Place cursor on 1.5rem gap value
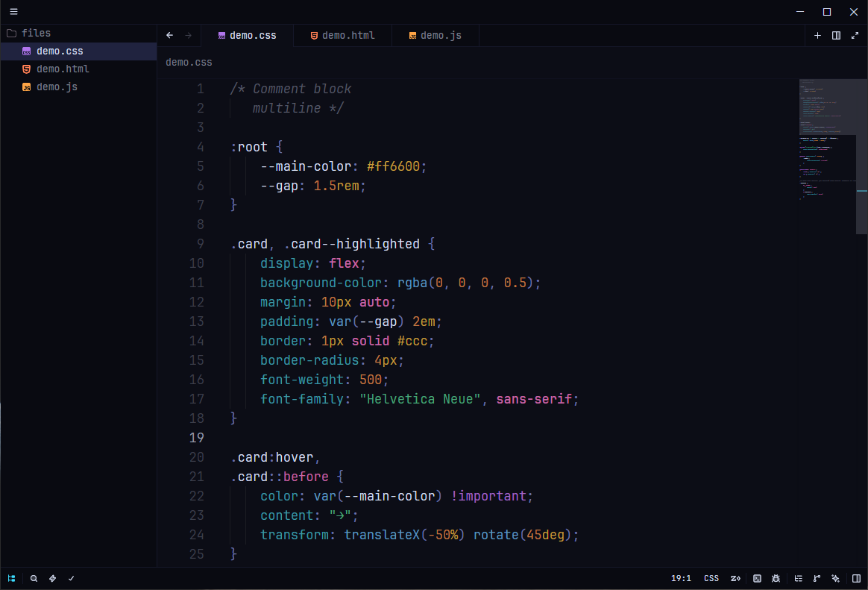Image resolution: width=868 pixels, height=590 pixels. pos(336,186)
